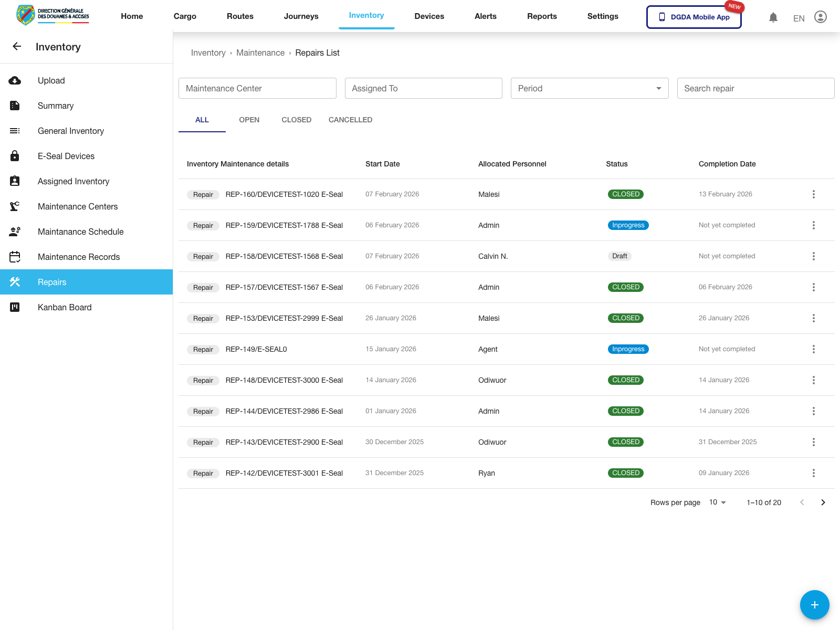Go to Maintenance in the breadcrumb
The height and width of the screenshot is (630, 840).
(260, 53)
